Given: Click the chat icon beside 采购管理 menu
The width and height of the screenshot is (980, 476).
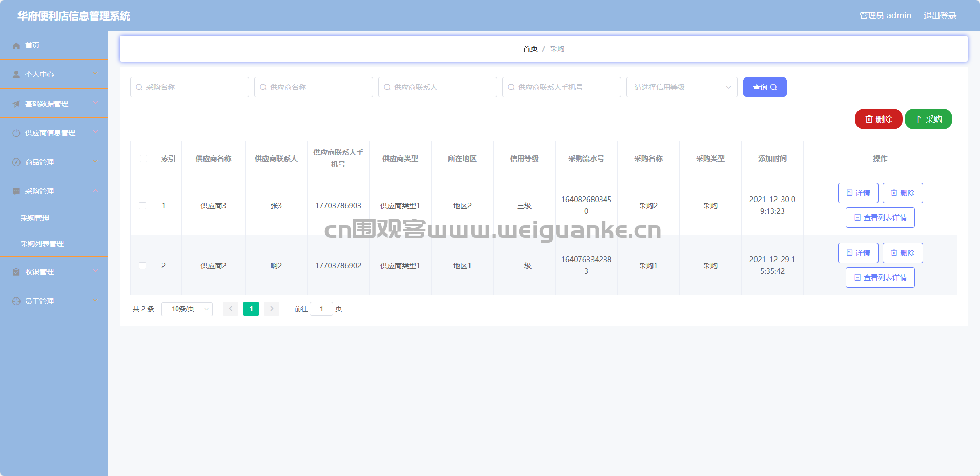Looking at the screenshot, I should point(16,192).
